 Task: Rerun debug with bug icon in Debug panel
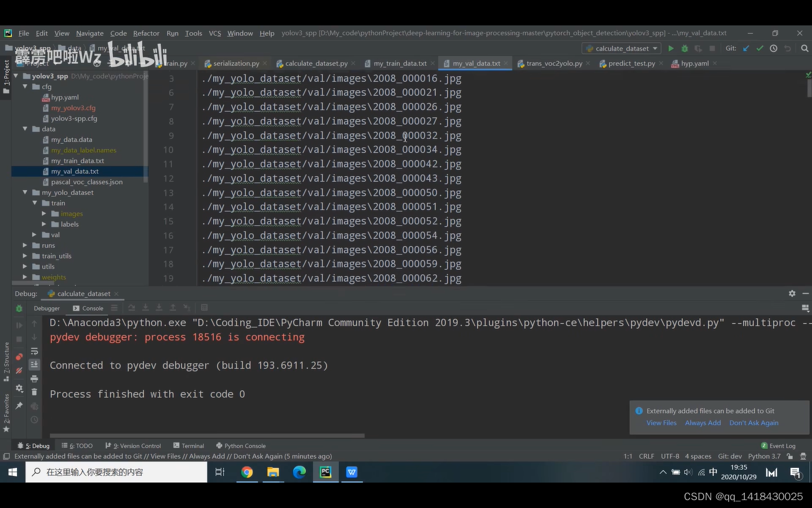19,308
